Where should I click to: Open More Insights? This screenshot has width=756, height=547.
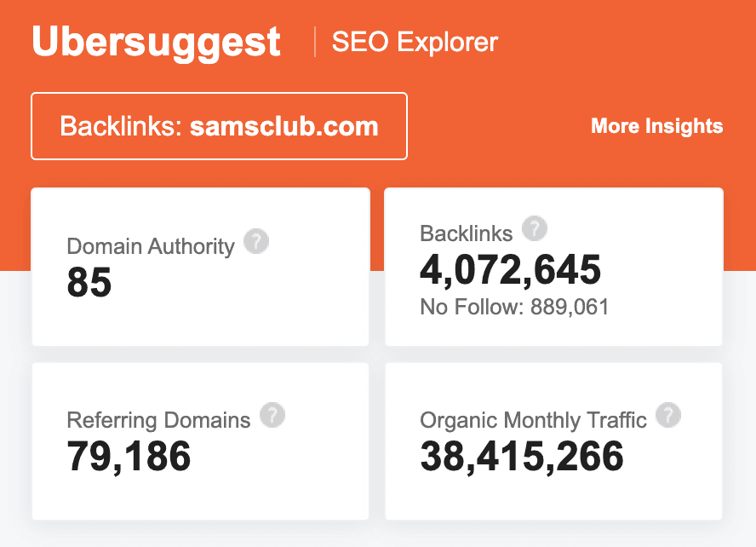656,126
